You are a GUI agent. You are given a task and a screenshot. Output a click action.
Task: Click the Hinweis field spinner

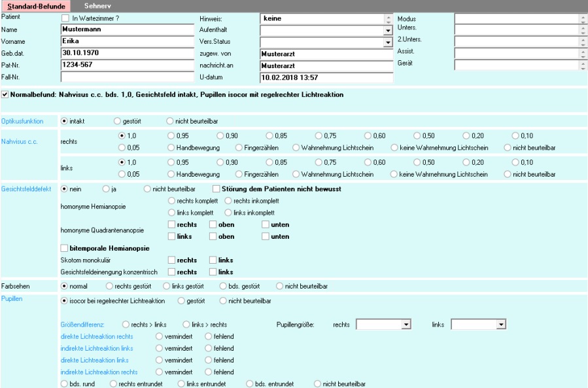(x=389, y=18)
